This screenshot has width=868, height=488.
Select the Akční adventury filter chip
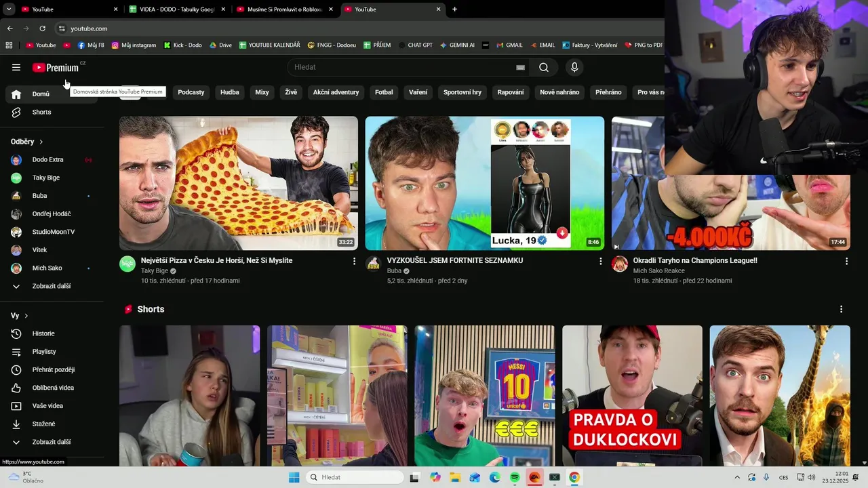coord(336,92)
